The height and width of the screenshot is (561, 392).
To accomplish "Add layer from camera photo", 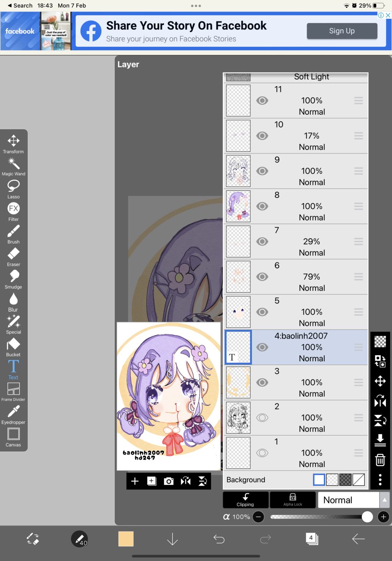I will 168,481.
